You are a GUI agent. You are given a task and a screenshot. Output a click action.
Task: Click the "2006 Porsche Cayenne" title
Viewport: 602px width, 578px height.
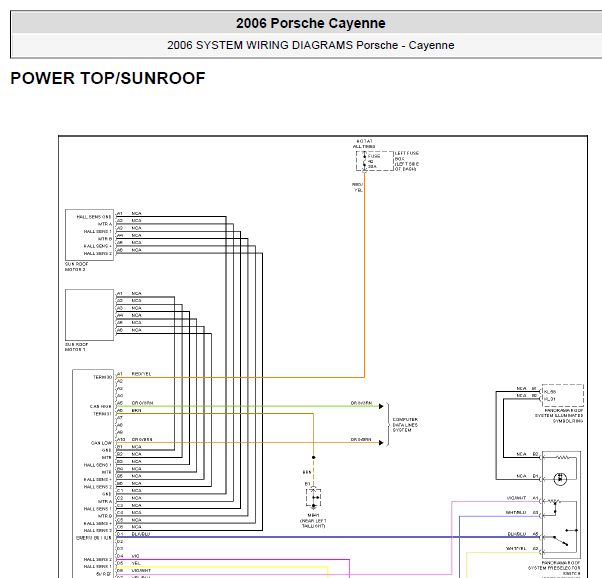311,23
